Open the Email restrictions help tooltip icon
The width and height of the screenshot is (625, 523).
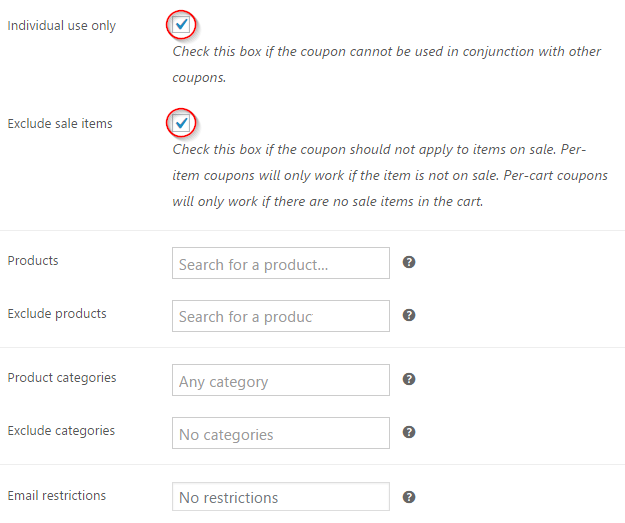[x=409, y=497]
